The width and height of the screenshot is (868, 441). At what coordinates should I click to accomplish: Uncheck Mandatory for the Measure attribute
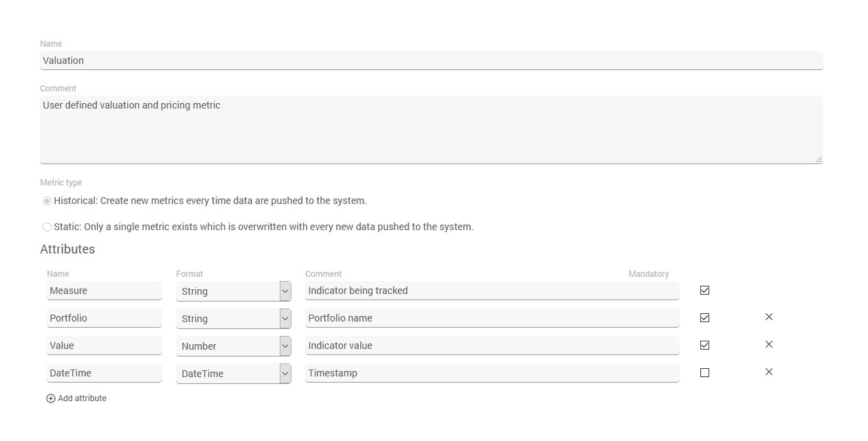pyautogui.click(x=704, y=291)
